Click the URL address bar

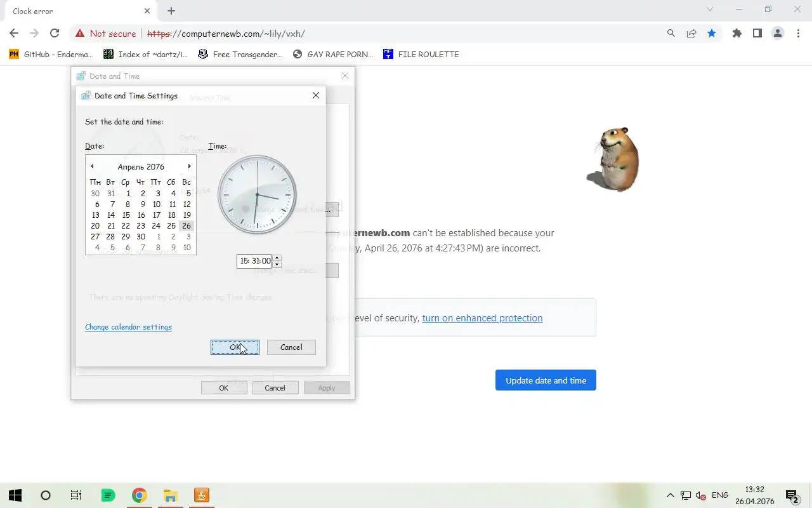(406, 34)
